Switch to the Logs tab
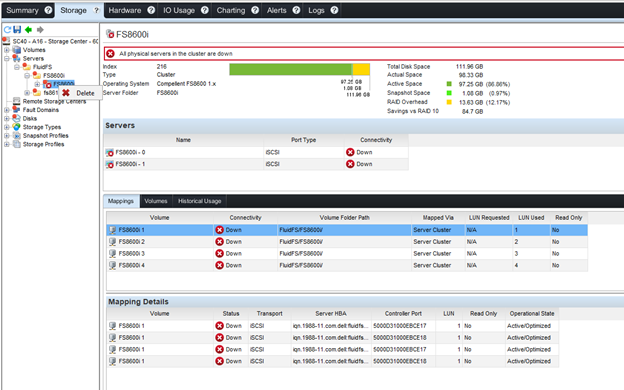The height and width of the screenshot is (390, 624). point(316,10)
